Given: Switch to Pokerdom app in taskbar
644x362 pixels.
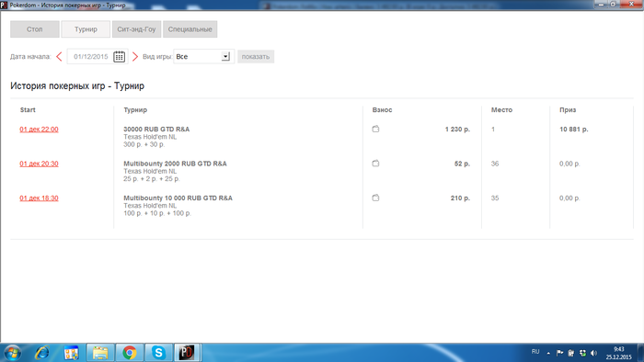Looking at the screenshot, I should tap(187, 353).
